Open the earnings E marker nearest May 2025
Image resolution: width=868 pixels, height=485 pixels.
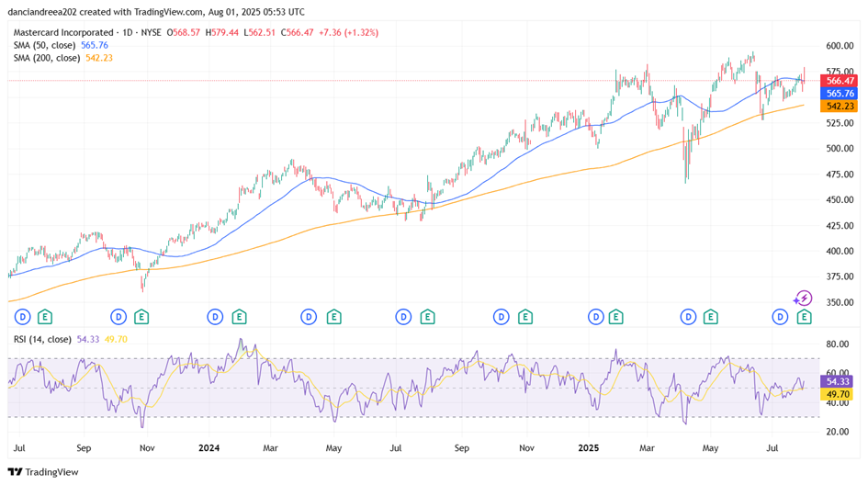[711, 317]
